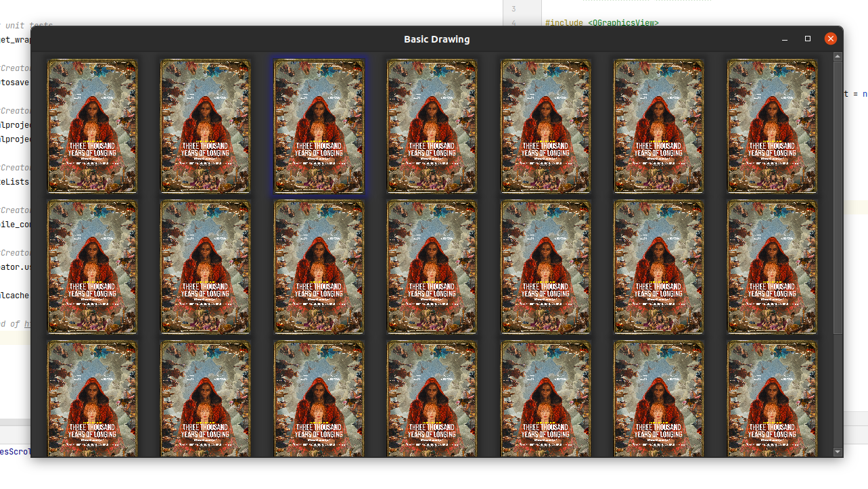Viewport: 868px width, 489px height.
Task: Select the last poster in the middle row
Action: (773, 267)
